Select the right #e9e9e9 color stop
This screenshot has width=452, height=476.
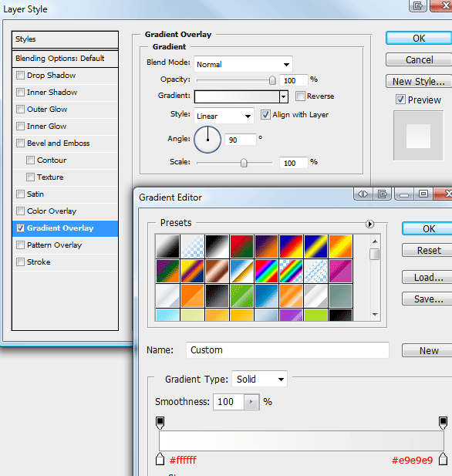click(x=443, y=459)
